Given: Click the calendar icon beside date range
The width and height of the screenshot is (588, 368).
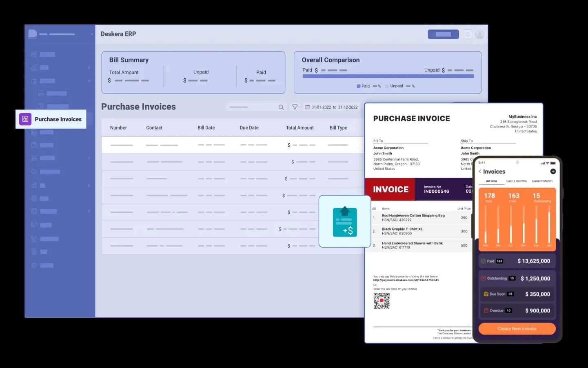Looking at the screenshot, I should click(308, 107).
